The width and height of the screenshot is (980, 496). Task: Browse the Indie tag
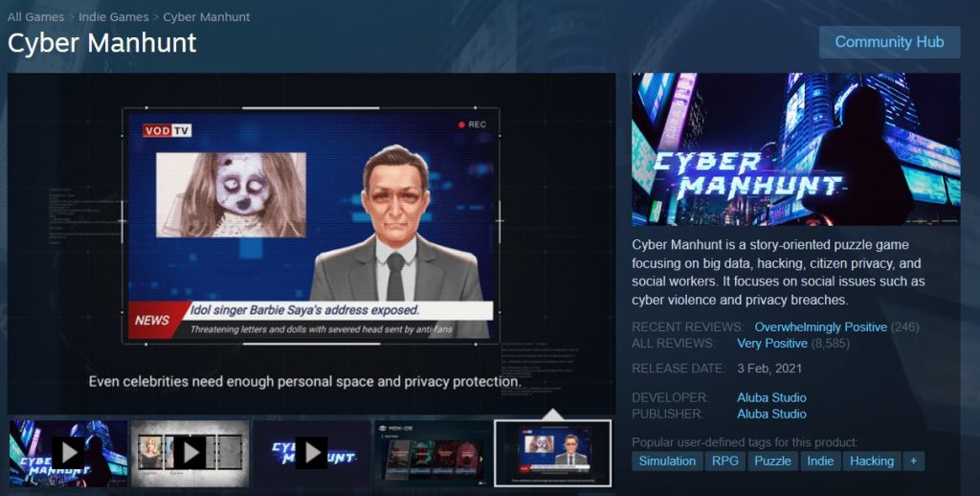pyautogui.click(x=820, y=461)
